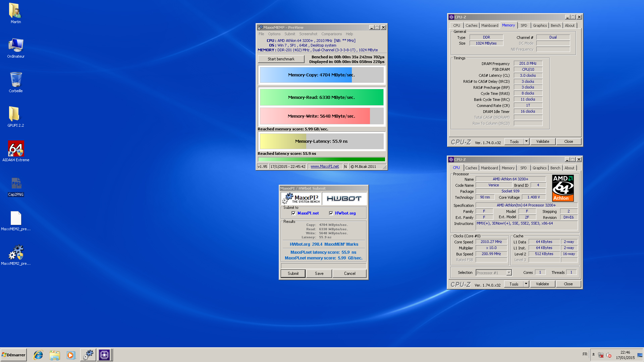Click the Memory-Copy result bar

[x=322, y=75]
